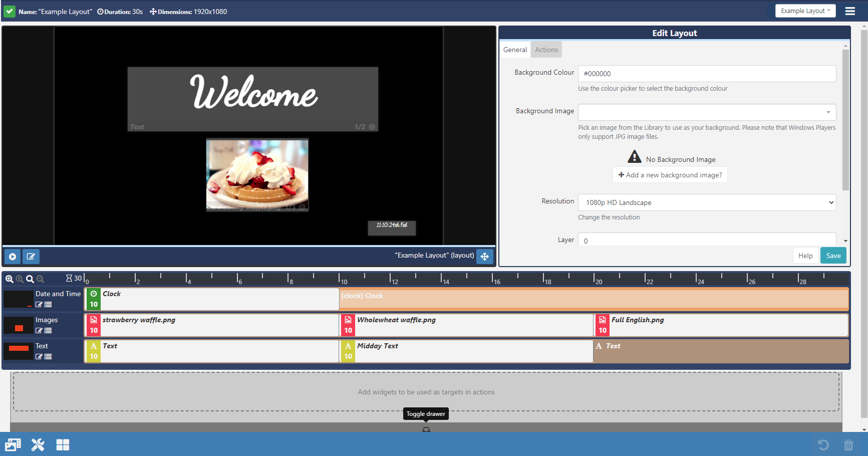
Task: Click the edit layout icon below preview
Action: [31, 257]
